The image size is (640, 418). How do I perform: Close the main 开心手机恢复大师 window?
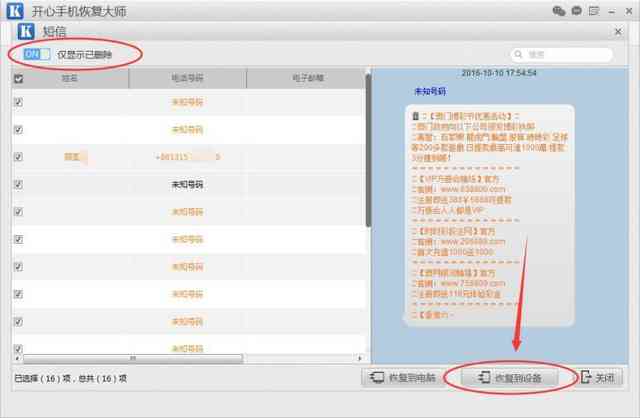tap(629, 11)
